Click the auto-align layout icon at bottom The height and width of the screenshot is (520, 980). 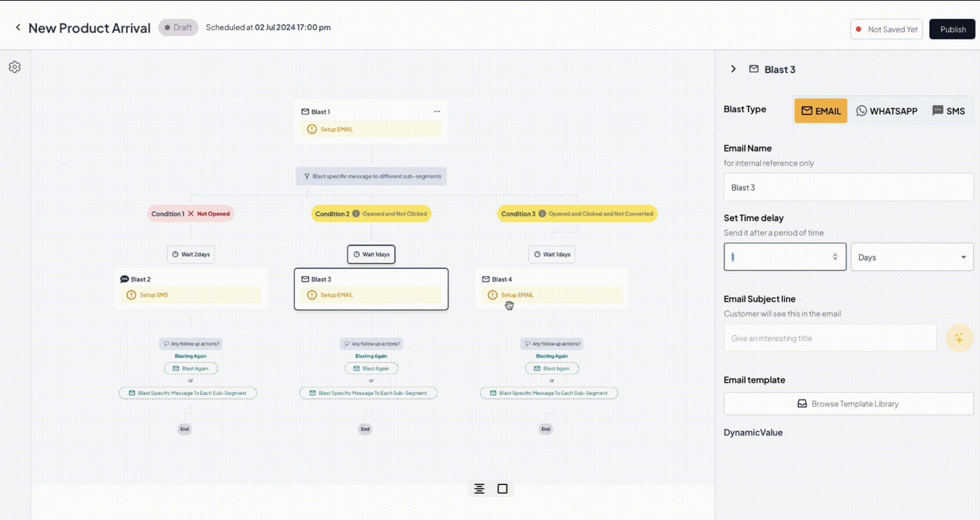(x=479, y=489)
